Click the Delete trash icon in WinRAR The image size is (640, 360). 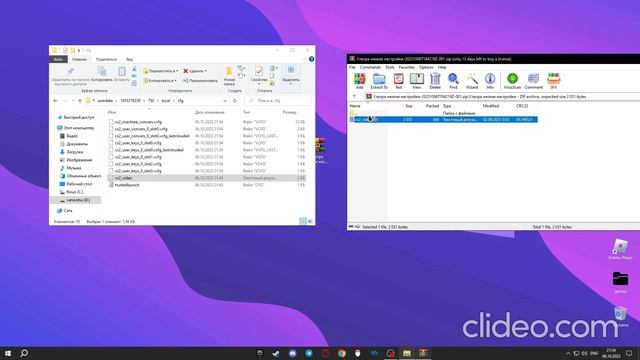435,81
